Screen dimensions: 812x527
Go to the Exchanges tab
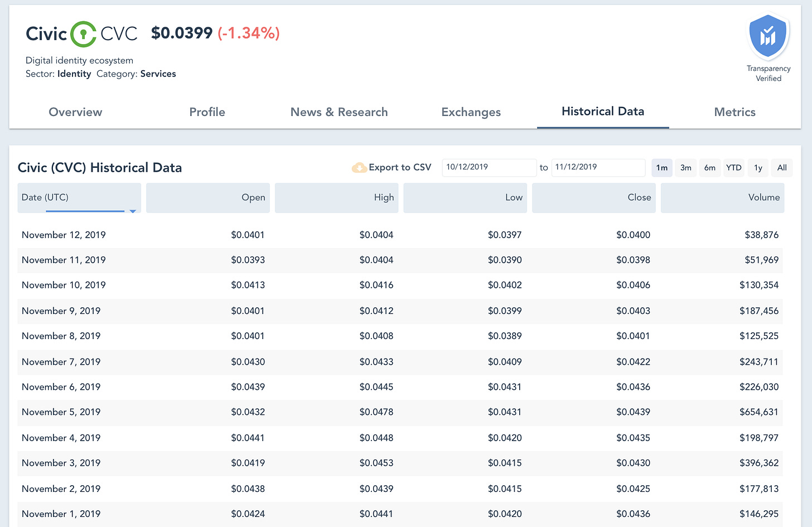point(471,112)
